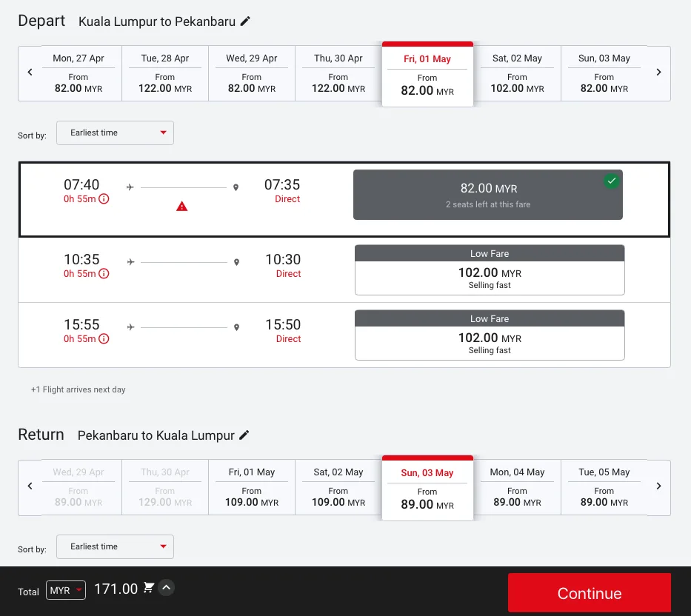Choose Mon, 04 May return date tab
This screenshot has width=691, height=616.
click(x=517, y=487)
